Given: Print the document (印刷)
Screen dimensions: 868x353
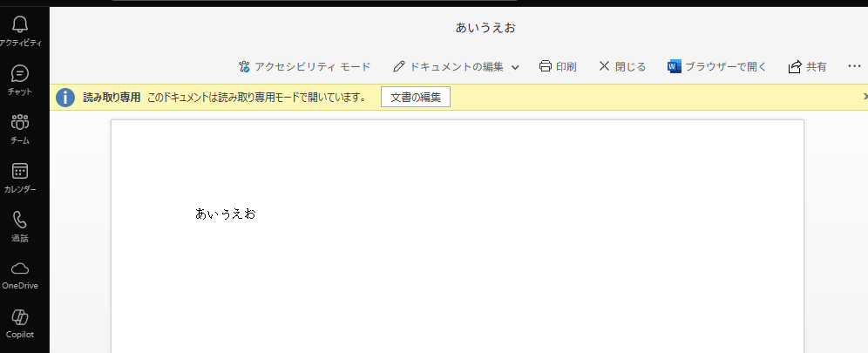Looking at the screenshot, I should (x=558, y=67).
